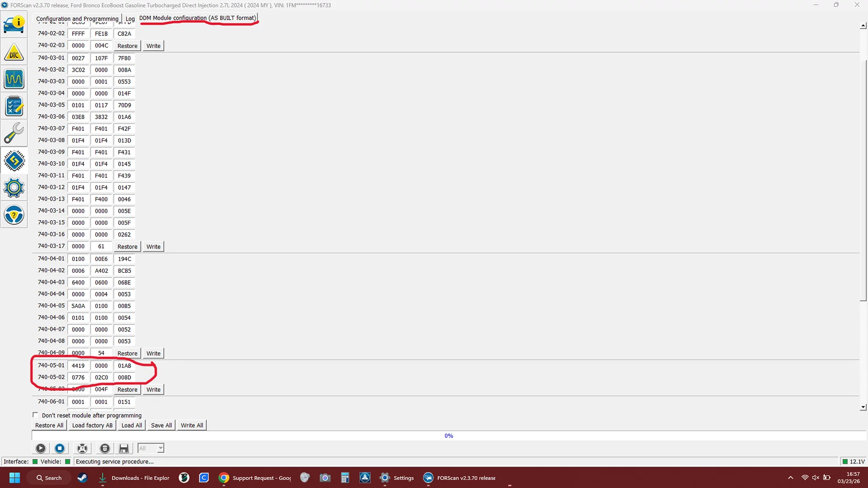Open the Chrome Support Request window

click(254, 478)
